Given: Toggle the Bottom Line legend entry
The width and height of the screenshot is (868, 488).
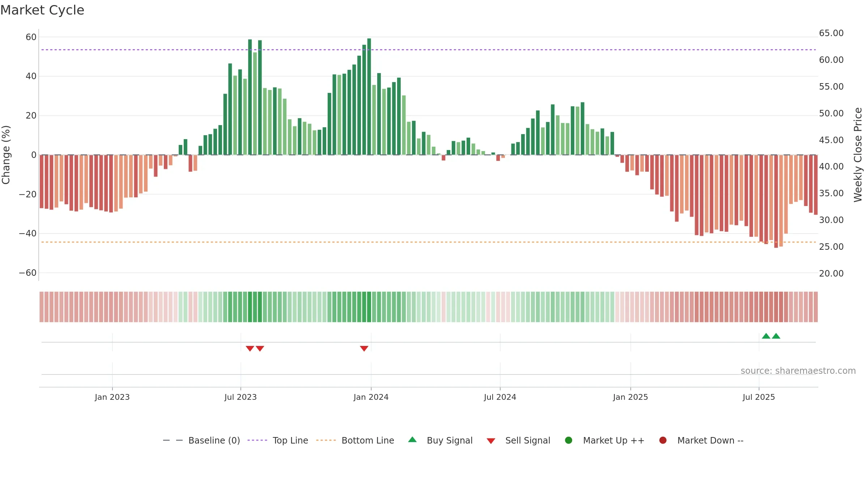Looking at the screenshot, I should (x=355, y=440).
